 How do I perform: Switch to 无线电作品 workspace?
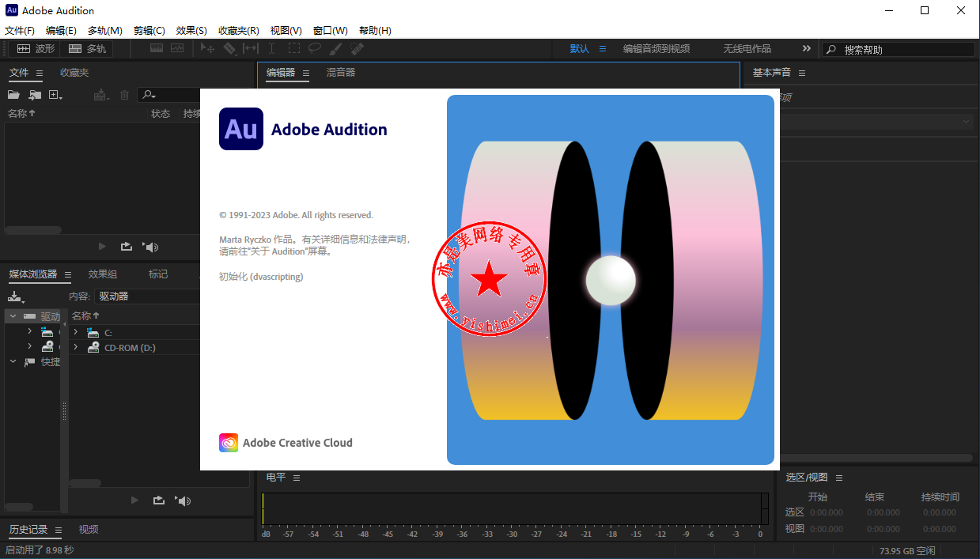[747, 49]
